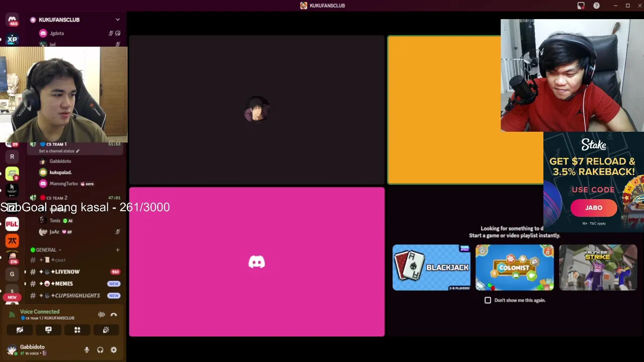Check Don't show me this again
This screenshot has width=644, height=362.
coord(488,300)
